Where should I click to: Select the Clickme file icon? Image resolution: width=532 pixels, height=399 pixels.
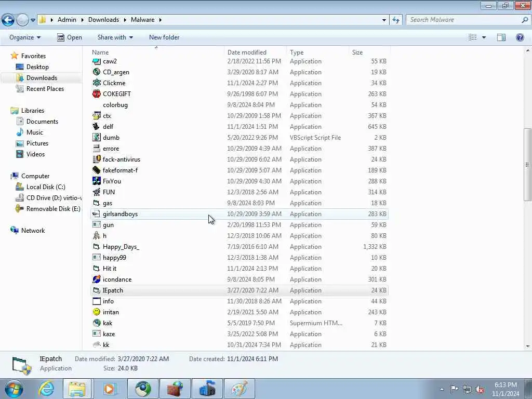97,83
